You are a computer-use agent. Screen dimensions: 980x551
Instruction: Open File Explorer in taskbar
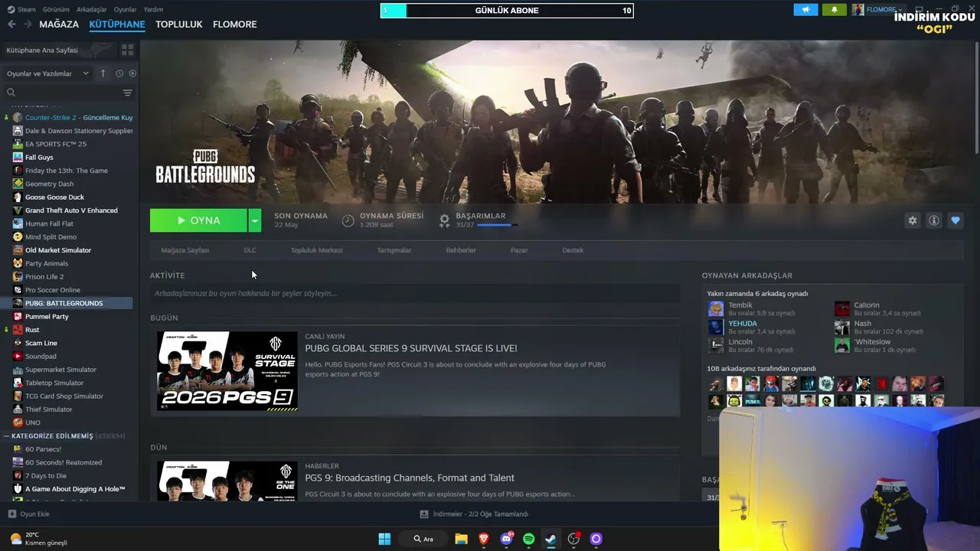point(461,539)
